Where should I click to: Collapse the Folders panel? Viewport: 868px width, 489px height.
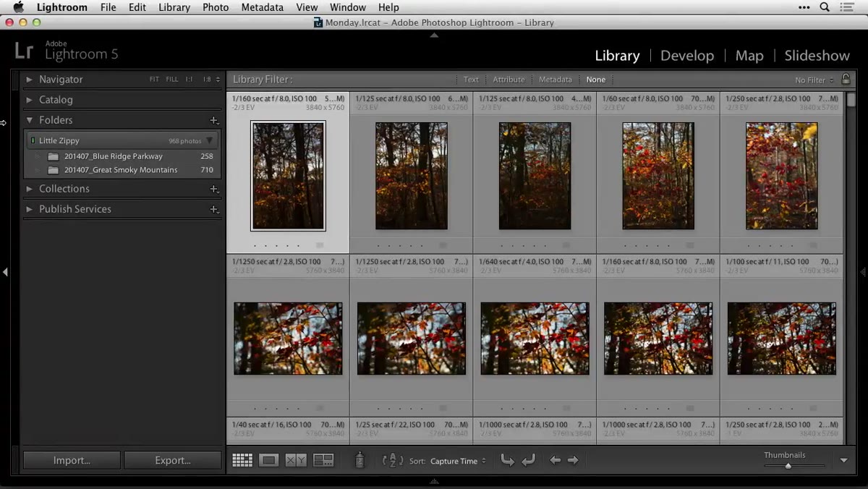(x=30, y=120)
